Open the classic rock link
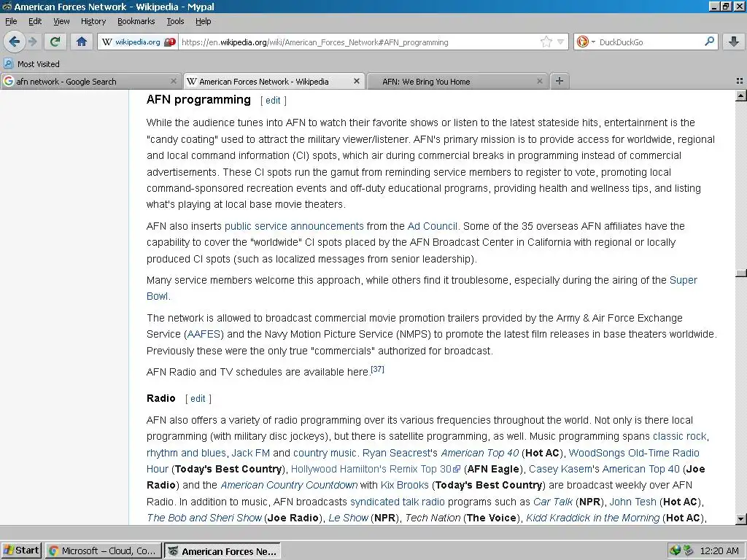The image size is (747, 560). (680, 436)
